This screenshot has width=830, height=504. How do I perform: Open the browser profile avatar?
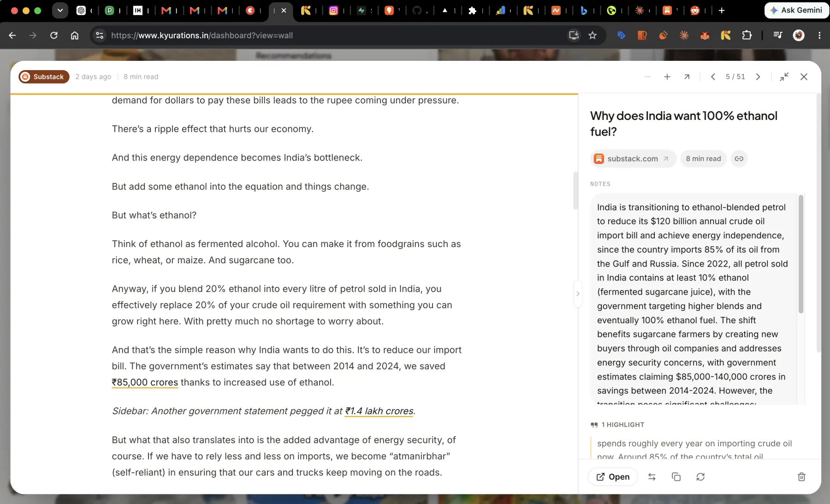click(799, 36)
